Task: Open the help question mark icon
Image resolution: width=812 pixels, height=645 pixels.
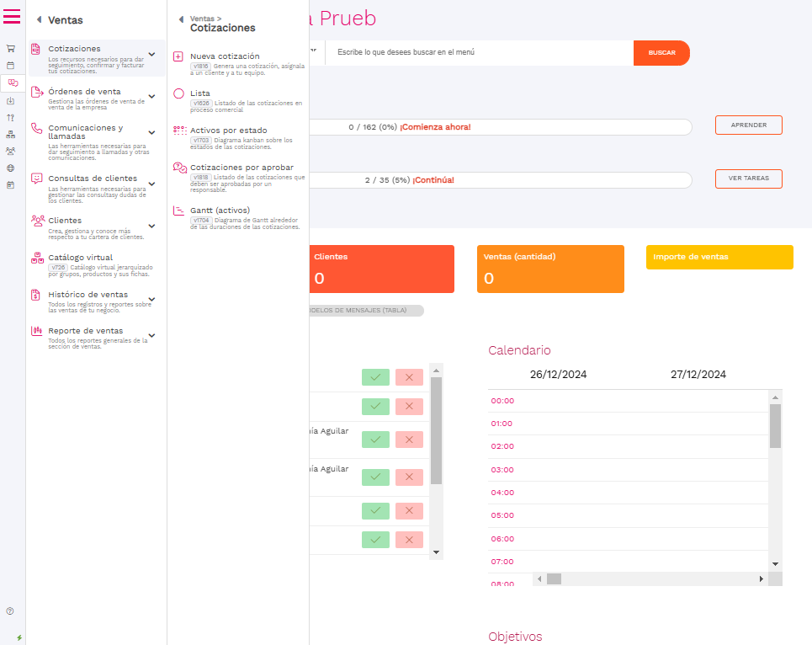Action: [x=10, y=610]
